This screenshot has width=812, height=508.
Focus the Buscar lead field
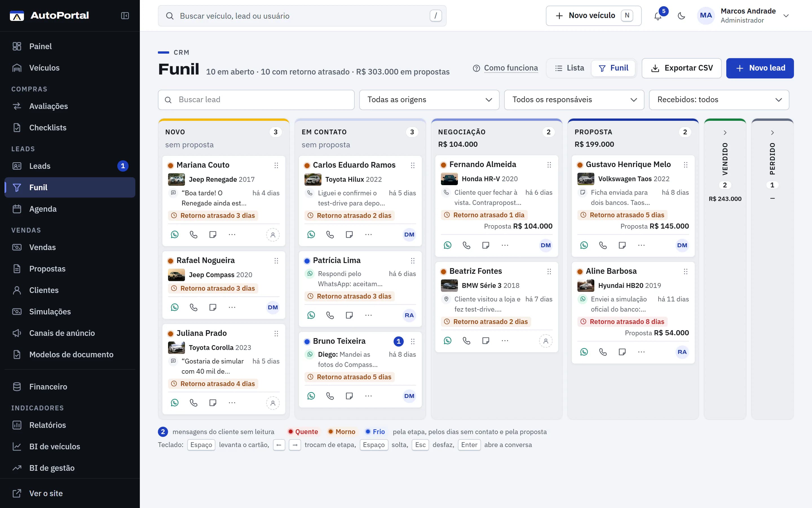256,100
